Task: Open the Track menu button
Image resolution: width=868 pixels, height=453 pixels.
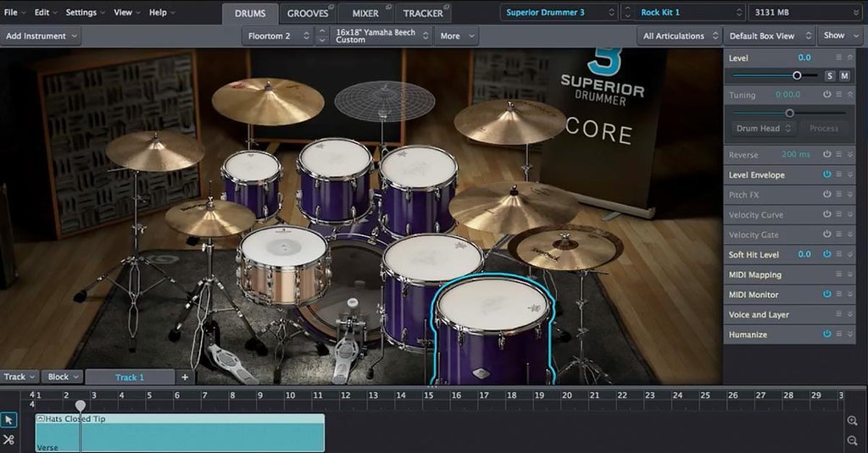Action: 19,377
